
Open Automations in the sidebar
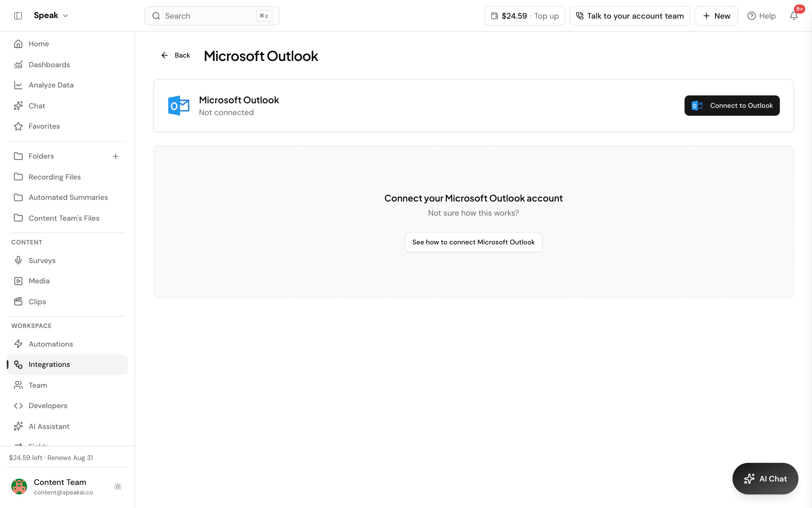pos(67,344)
